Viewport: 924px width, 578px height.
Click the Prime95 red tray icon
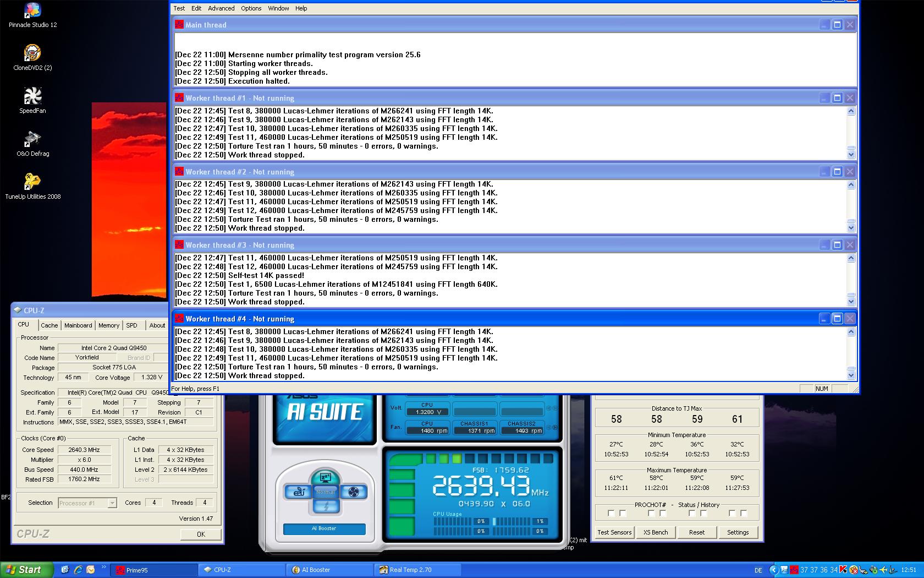coord(794,570)
